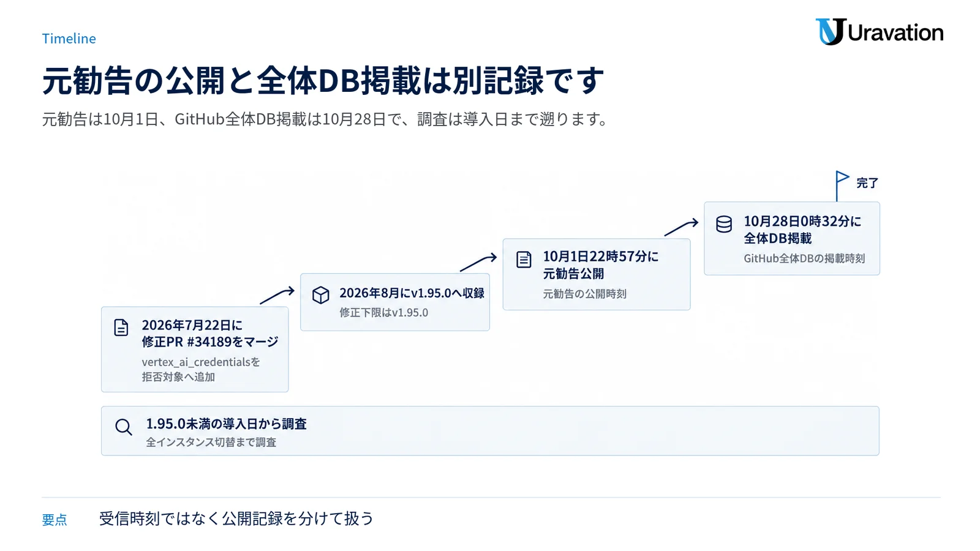Viewport: 980px width, 551px height.
Task: Click the document icon beside 修正PR #34189
Action: [121, 328]
